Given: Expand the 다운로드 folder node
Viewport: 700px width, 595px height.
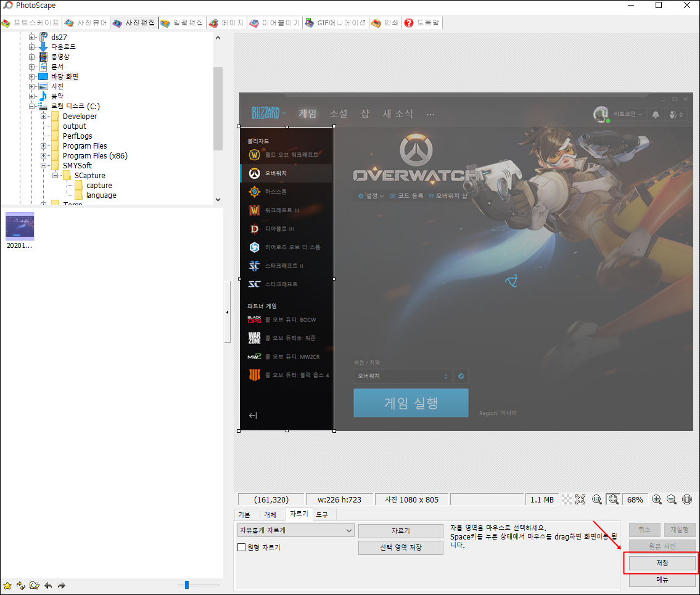Looking at the screenshot, I should (31, 47).
